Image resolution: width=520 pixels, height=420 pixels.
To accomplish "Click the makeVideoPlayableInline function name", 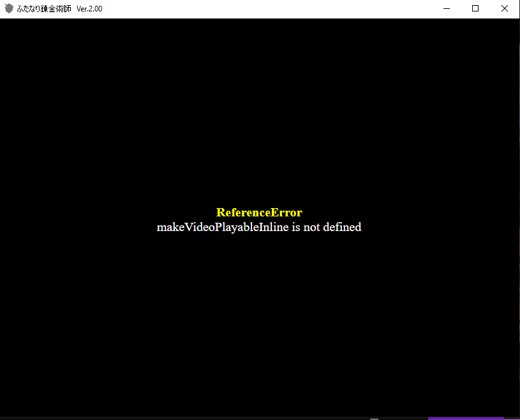I will click(223, 227).
